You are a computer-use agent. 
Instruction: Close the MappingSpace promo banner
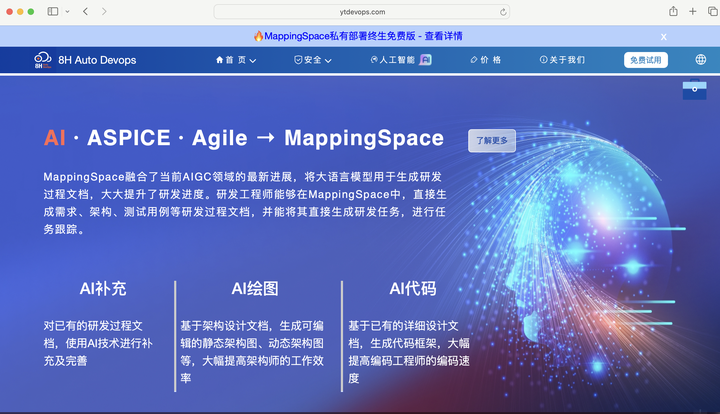[x=664, y=37]
